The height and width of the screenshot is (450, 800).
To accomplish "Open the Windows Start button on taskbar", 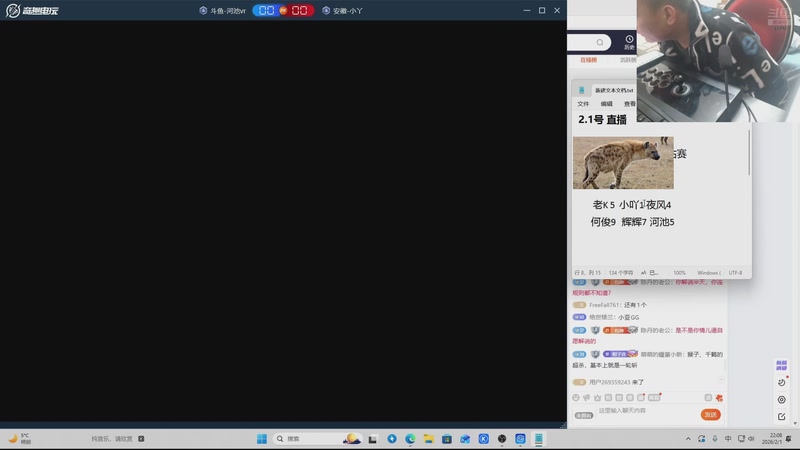I will click(x=262, y=438).
